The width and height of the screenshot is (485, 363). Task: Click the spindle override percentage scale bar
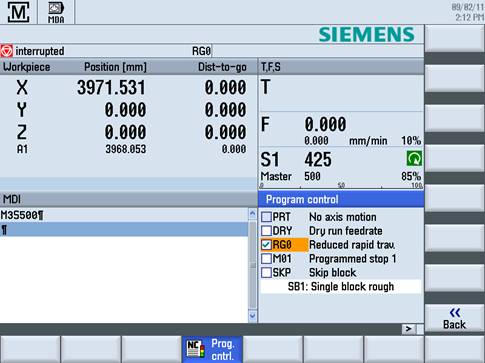coord(341,186)
